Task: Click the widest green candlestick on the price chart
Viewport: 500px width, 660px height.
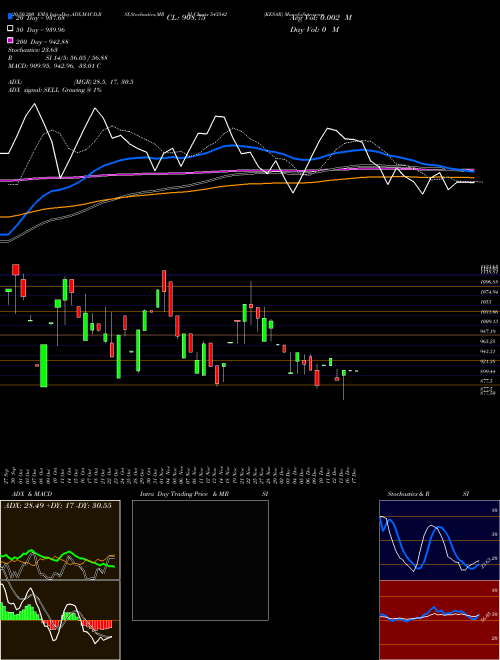Action: click(44, 366)
